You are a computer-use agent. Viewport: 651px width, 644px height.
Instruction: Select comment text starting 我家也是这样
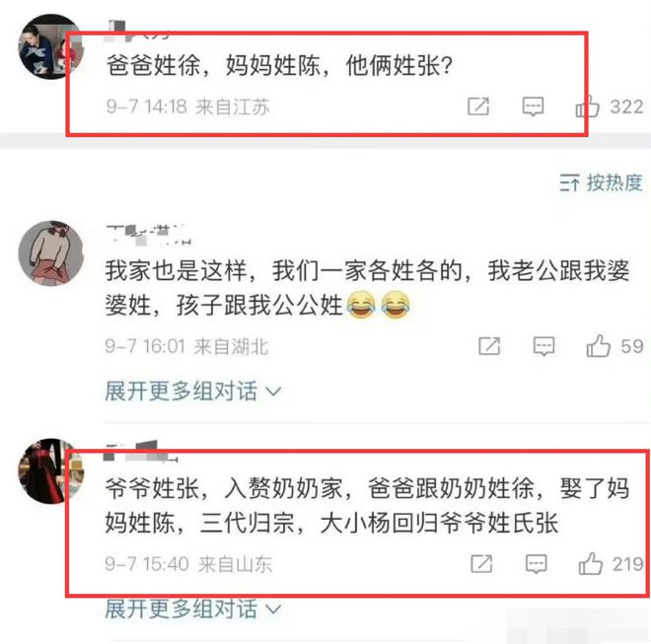tap(367, 288)
